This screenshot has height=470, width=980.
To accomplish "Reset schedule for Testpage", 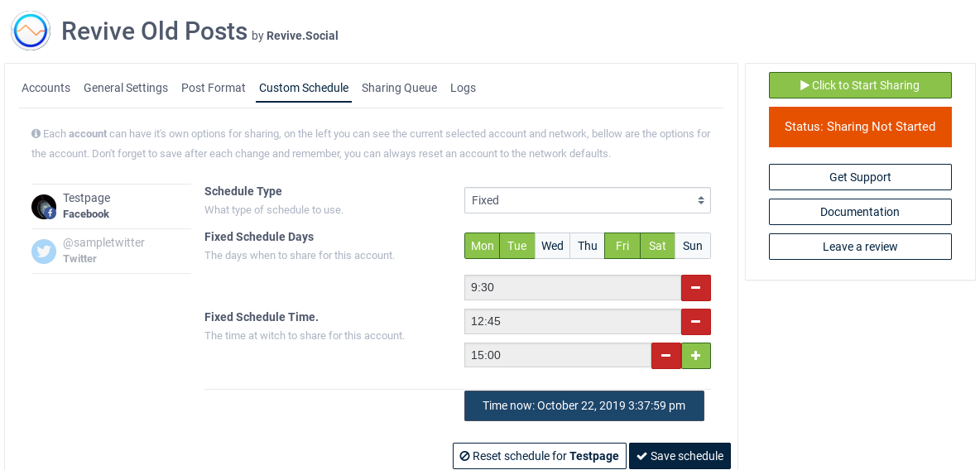I will pyautogui.click(x=539, y=456).
